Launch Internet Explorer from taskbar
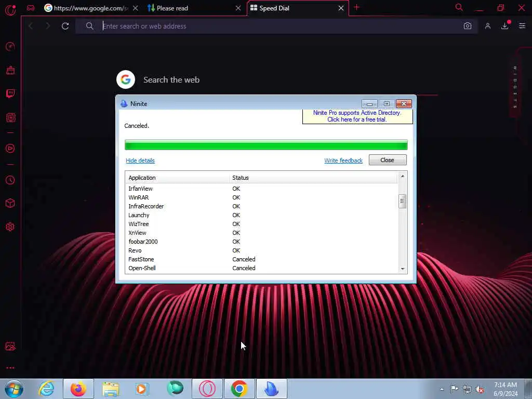Viewport: 532px width, 399px height. [47, 389]
